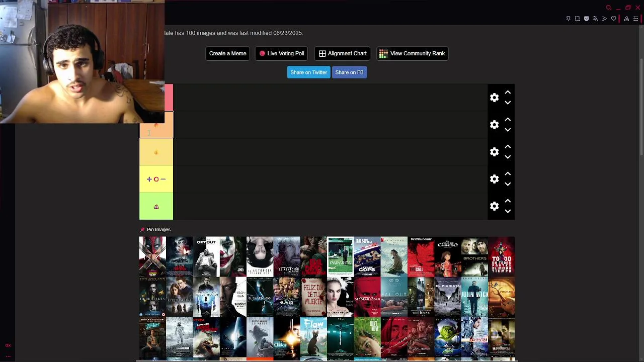The height and width of the screenshot is (362, 644).
Task: Click the browser pin icon in toolbar
Action: coord(568,19)
